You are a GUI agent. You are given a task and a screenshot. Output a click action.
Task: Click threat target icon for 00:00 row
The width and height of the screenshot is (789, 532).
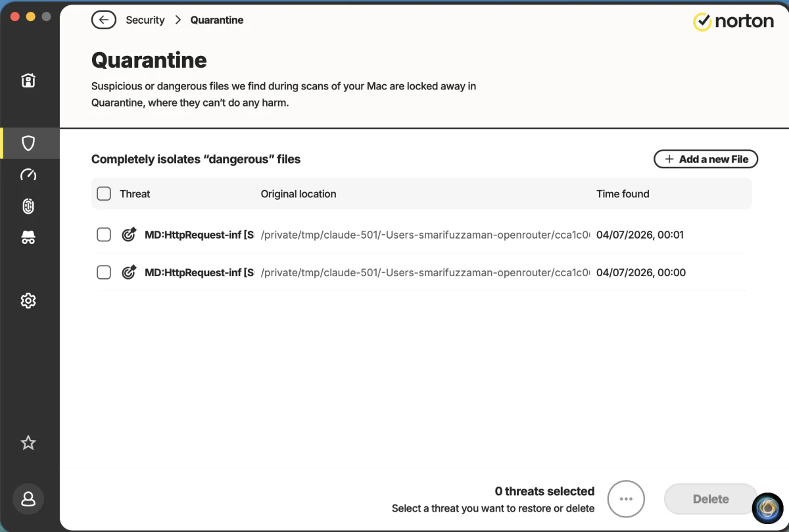(x=129, y=272)
